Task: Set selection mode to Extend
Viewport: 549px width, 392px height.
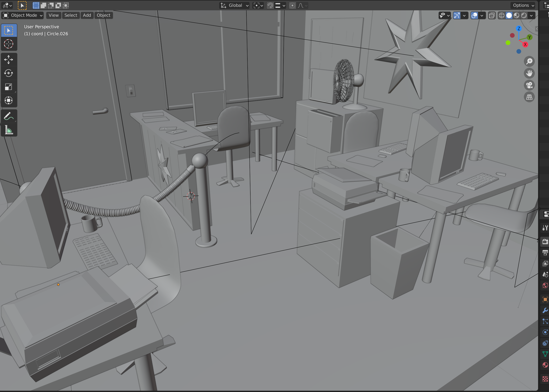Action: coord(43,5)
